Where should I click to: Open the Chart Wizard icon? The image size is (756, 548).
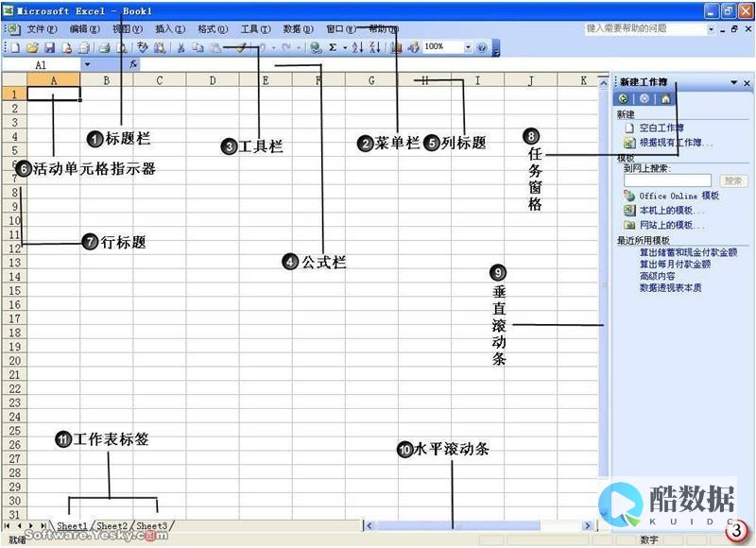(396, 47)
